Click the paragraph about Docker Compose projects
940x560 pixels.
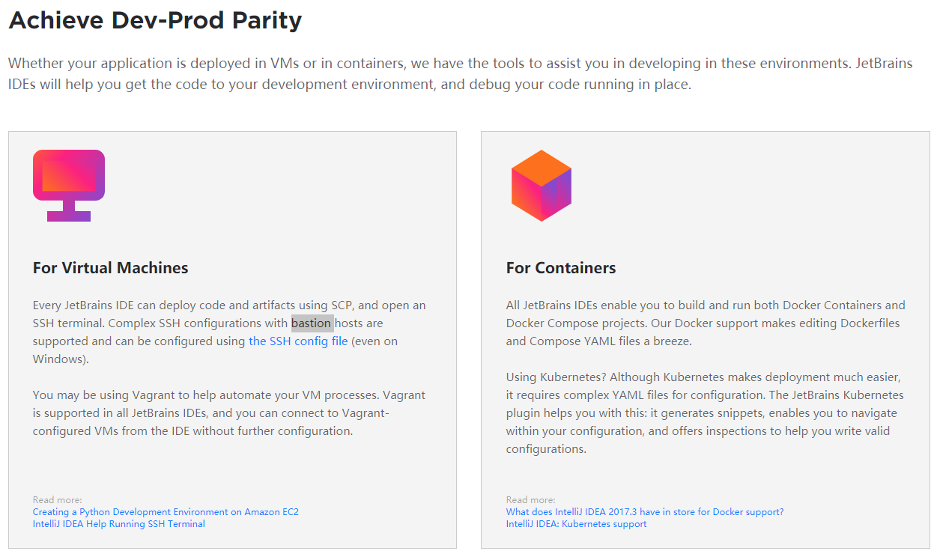[x=704, y=323]
